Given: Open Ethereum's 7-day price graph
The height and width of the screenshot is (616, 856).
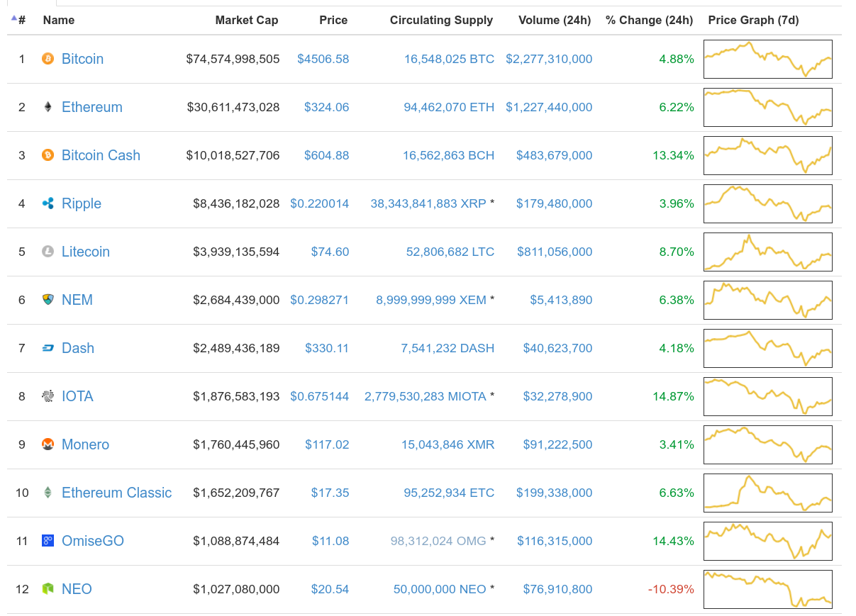Looking at the screenshot, I should 768,107.
